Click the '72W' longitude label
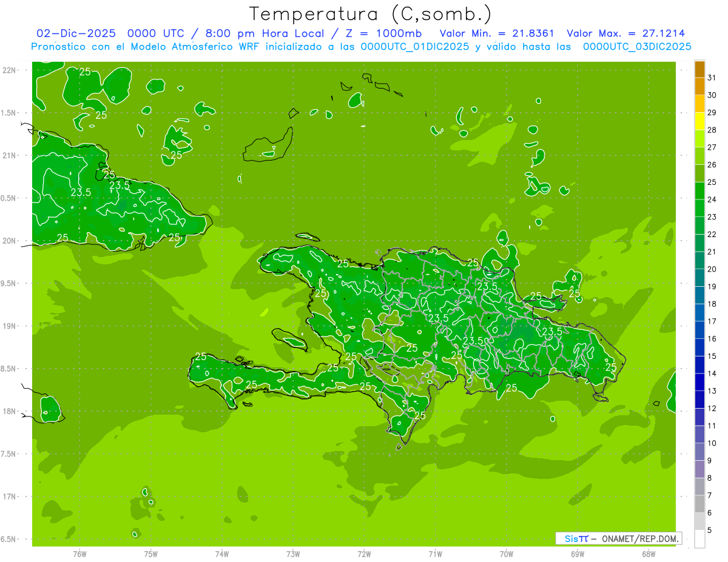The width and height of the screenshot is (728, 562). coord(364,554)
